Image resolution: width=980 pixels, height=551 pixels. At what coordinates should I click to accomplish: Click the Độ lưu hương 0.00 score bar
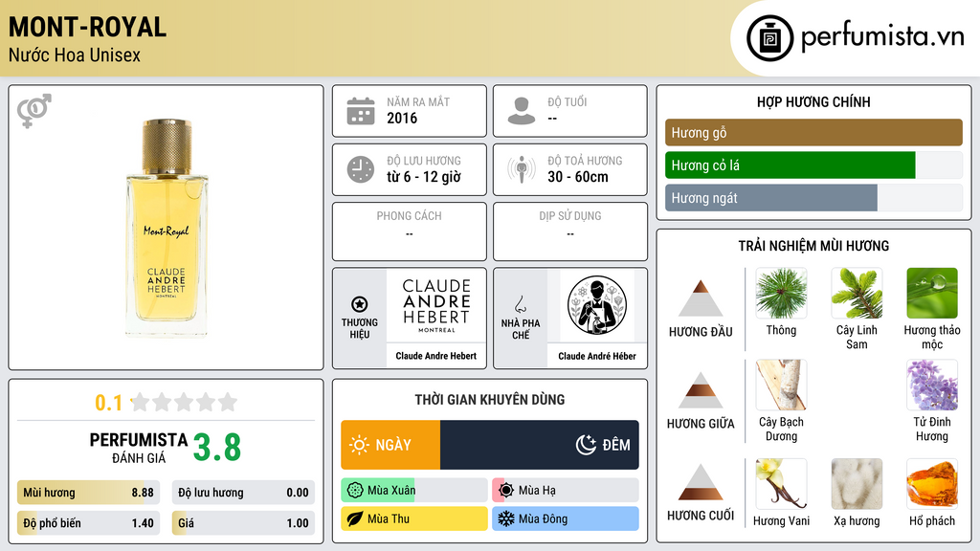[x=243, y=493]
